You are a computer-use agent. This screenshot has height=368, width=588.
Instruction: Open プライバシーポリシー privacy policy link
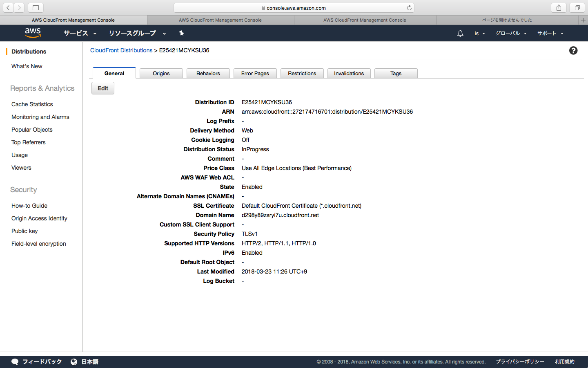coord(520,362)
